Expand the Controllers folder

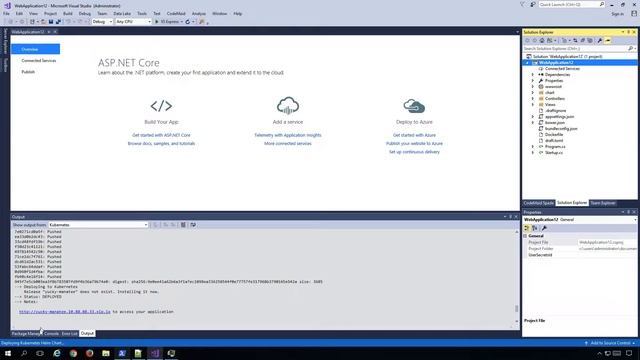coord(533,99)
